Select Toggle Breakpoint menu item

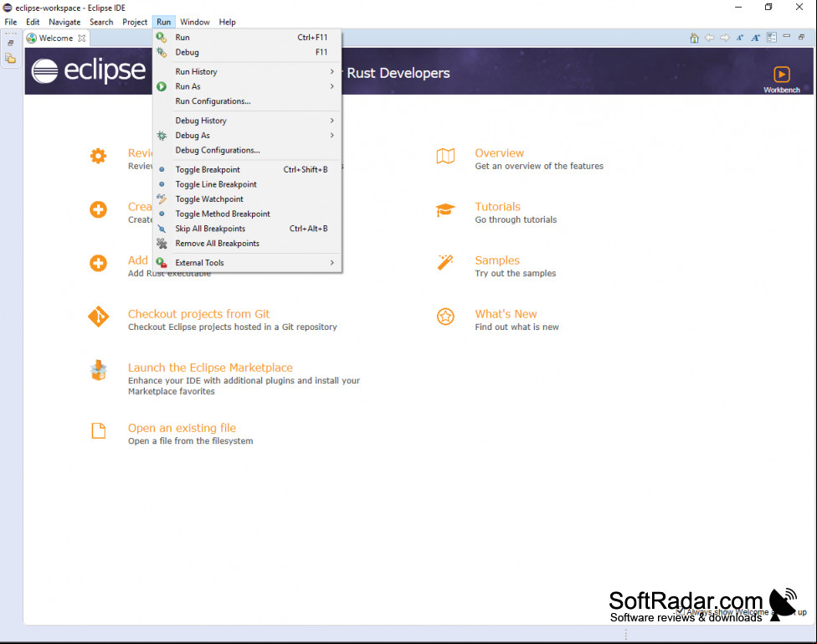(248, 169)
